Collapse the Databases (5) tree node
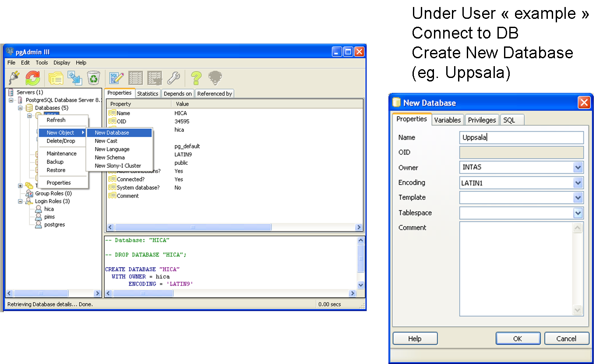The width and height of the screenshot is (596, 364). 20,108
